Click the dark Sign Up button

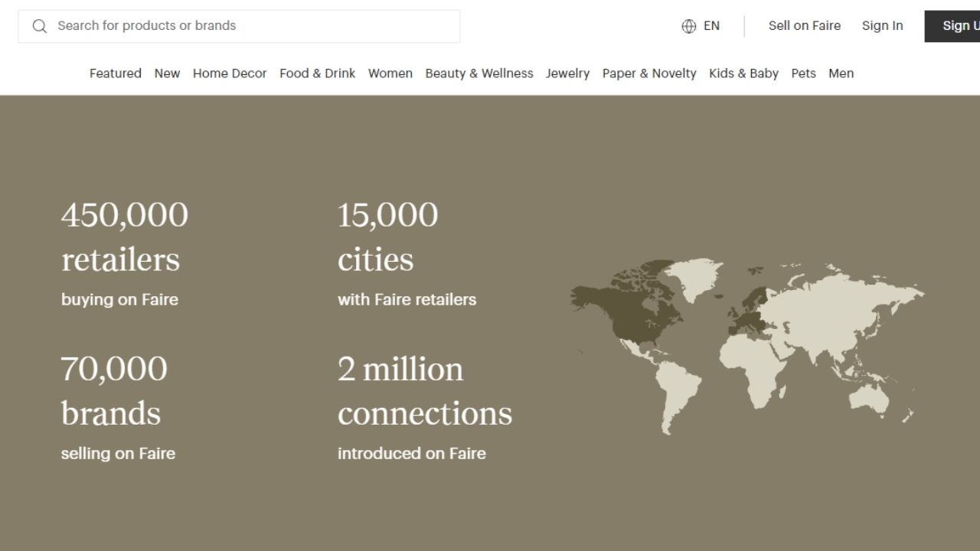coord(952,26)
